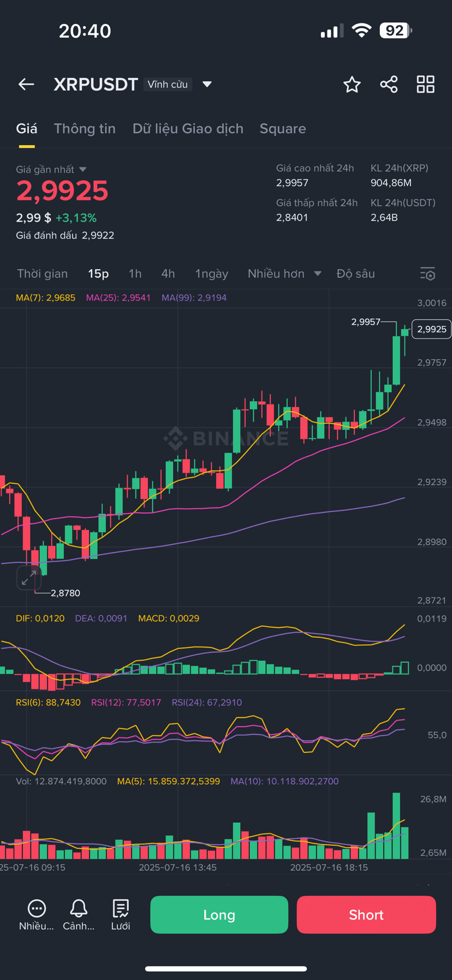Tap the current price tag on chart axis
Screen dimensions: 452x980
tap(431, 329)
